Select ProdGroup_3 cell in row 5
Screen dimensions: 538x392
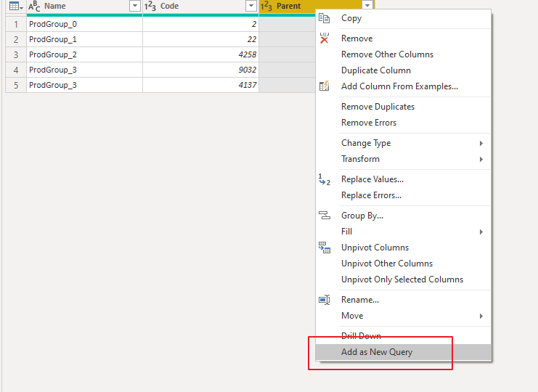pyautogui.click(x=84, y=85)
